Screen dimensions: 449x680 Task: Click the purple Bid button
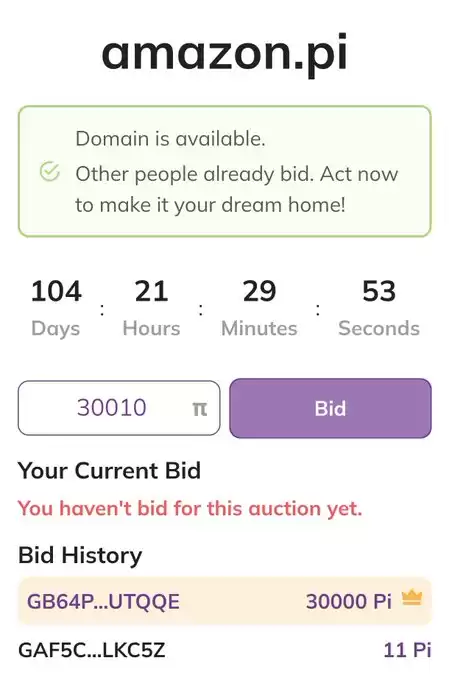[x=330, y=408]
